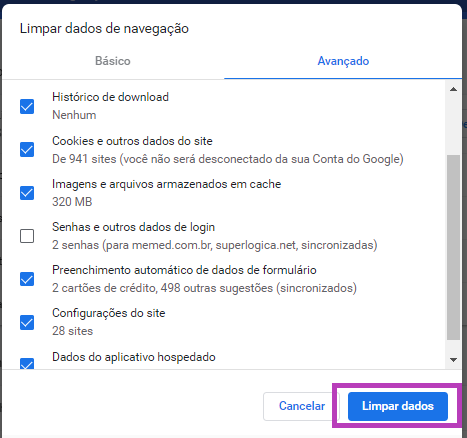Uncheck Dados do aplicativo hospedado checkbox
The height and width of the screenshot is (438, 467).
(27, 364)
